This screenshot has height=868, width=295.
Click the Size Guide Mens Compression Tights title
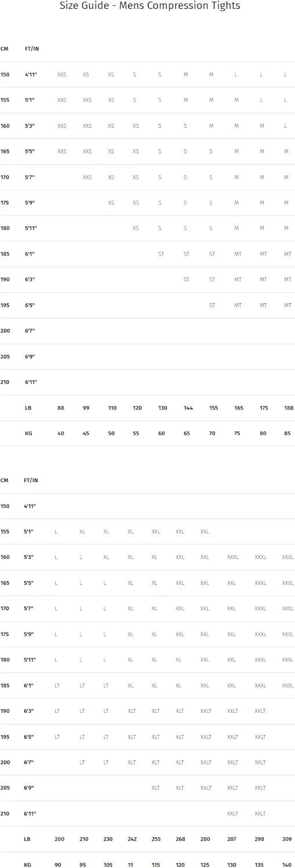[150, 6]
